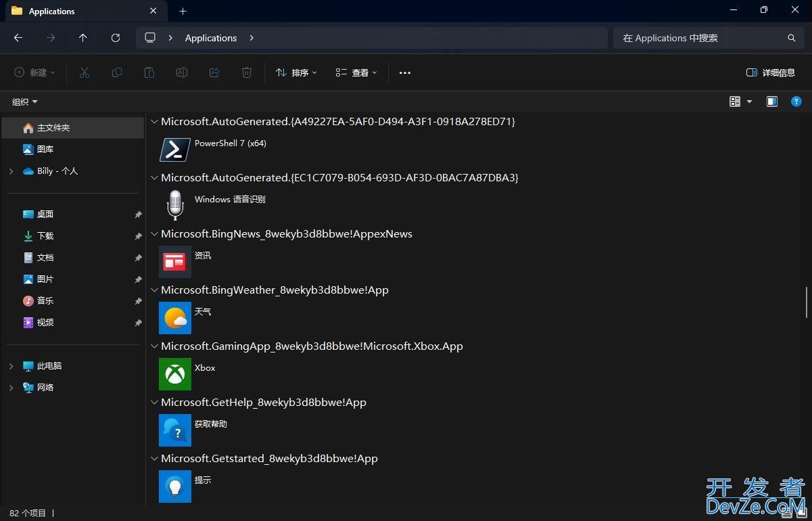
Task: Toggle the 详细信息 details pane
Action: (x=771, y=72)
